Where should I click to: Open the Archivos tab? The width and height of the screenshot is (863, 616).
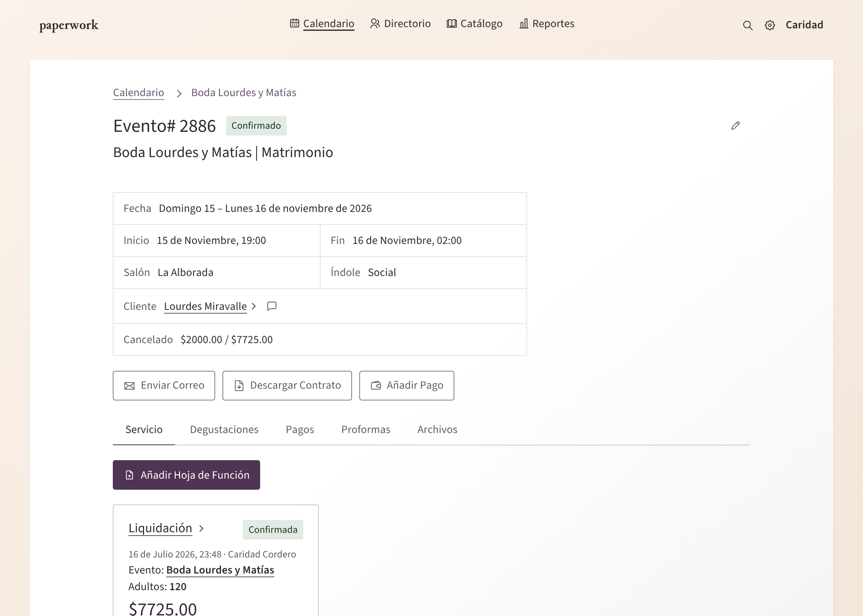(x=437, y=429)
